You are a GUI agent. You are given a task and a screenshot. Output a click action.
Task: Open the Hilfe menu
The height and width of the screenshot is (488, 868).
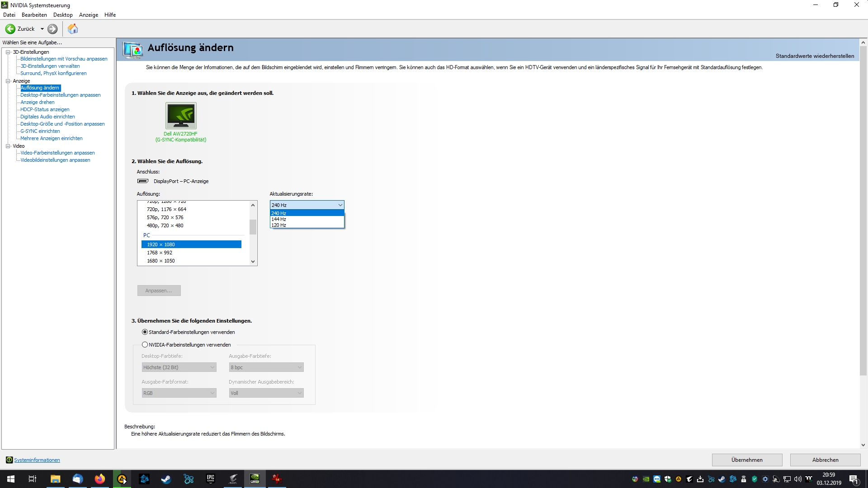110,15
